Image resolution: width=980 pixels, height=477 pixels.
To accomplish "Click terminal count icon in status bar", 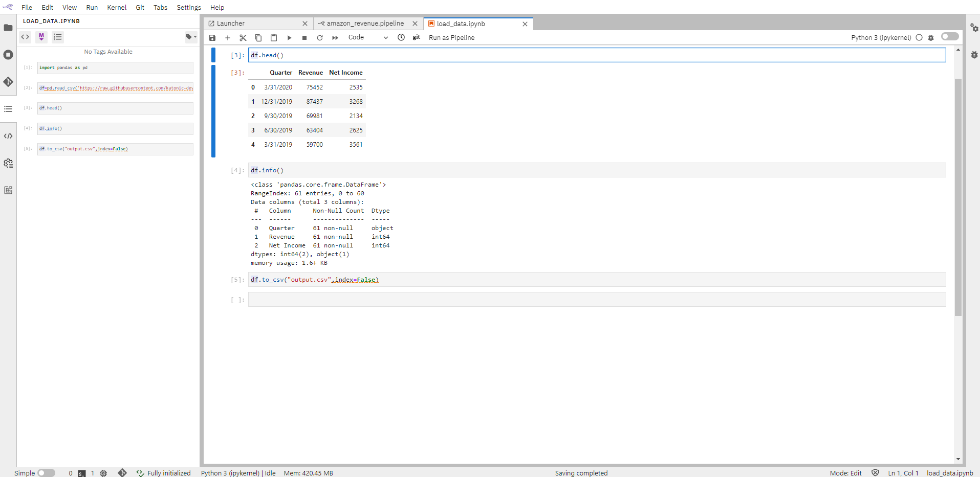I will [82, 473].
